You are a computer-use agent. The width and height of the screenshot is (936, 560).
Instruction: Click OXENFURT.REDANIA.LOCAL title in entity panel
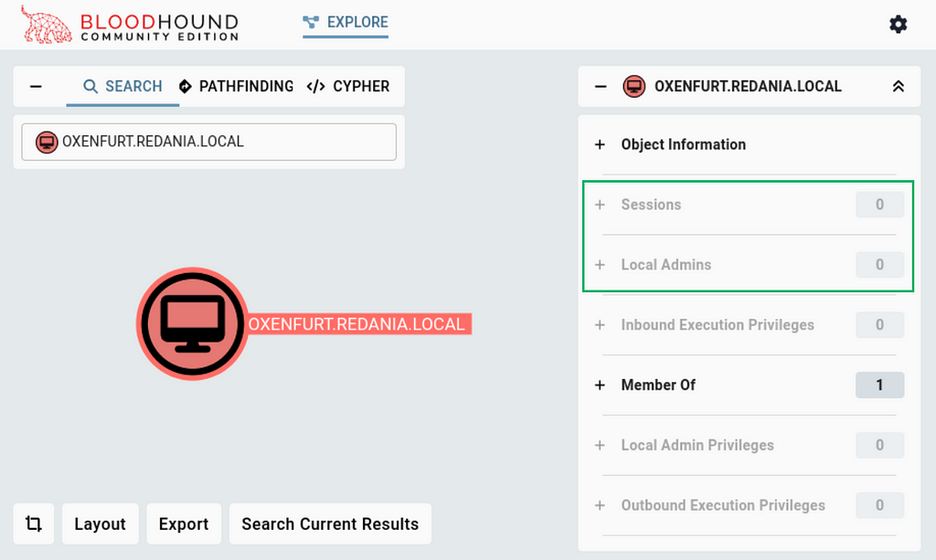[x=748, y=87]
